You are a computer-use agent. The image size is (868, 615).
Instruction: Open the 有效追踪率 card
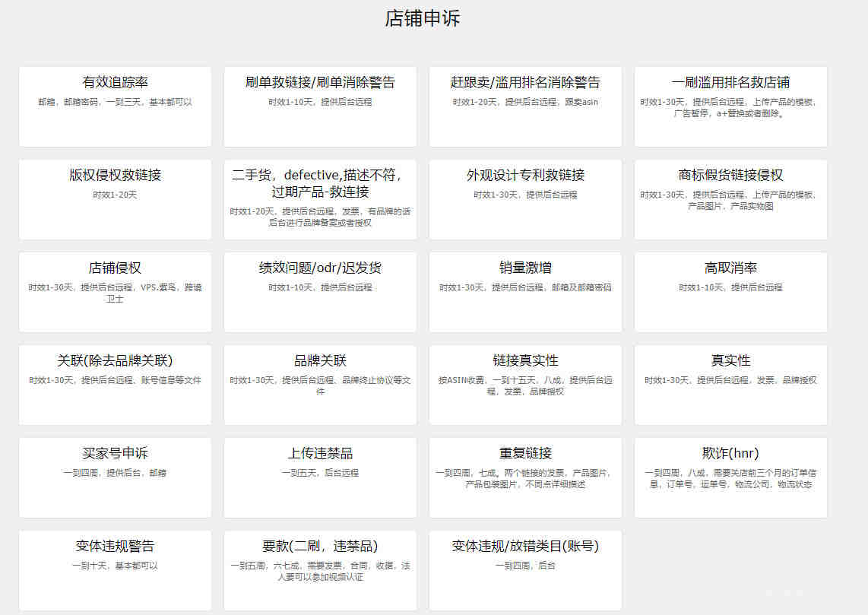coord(115,107)
